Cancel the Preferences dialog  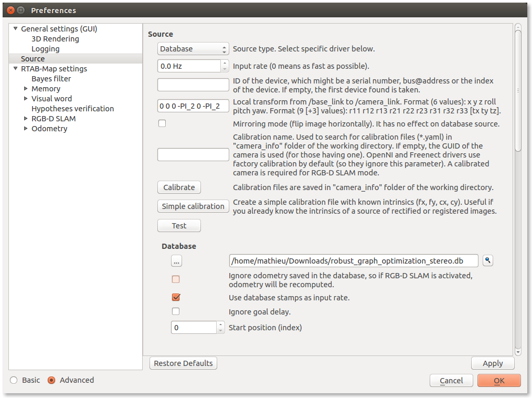(451, 380)
